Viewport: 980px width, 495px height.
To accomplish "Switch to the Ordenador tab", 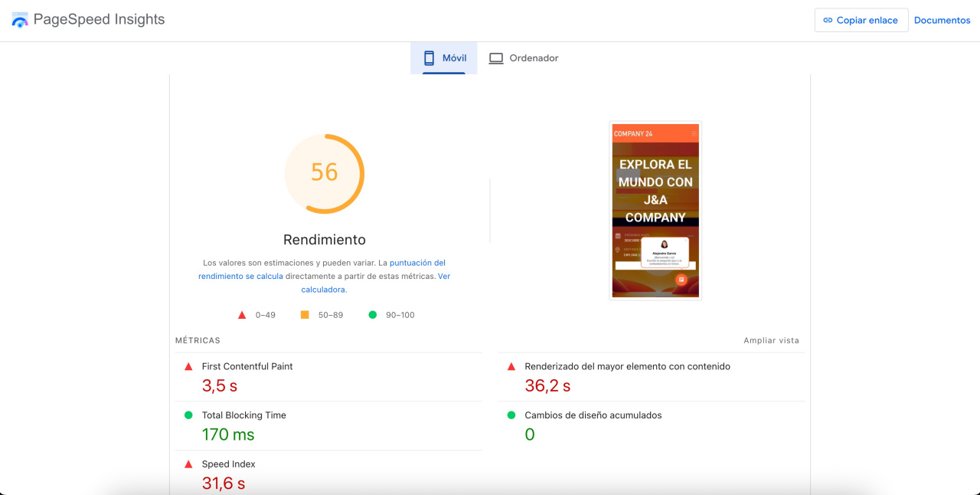I will (x=524, y=58).
